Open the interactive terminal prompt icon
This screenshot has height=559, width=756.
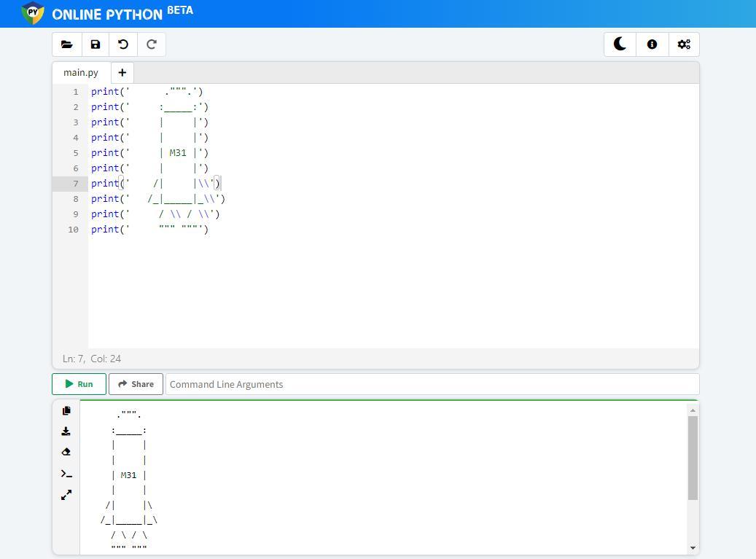66,474
